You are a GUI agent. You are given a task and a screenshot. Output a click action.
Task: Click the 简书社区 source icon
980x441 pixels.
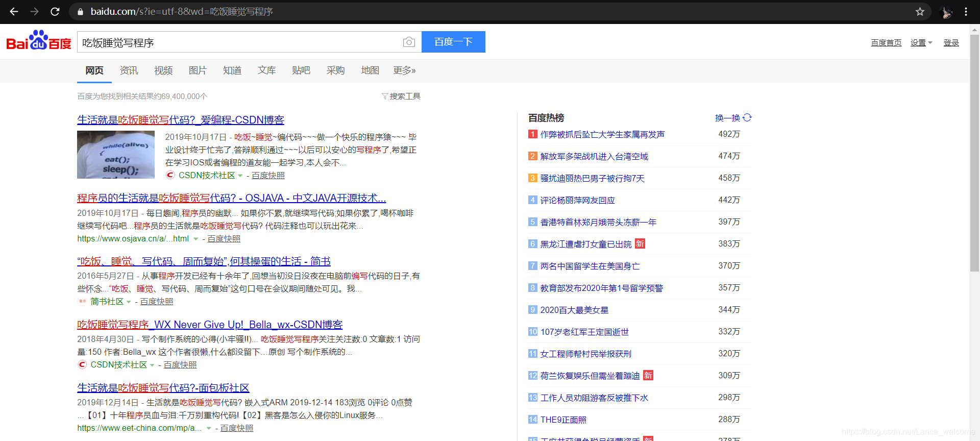pos(82,301)
